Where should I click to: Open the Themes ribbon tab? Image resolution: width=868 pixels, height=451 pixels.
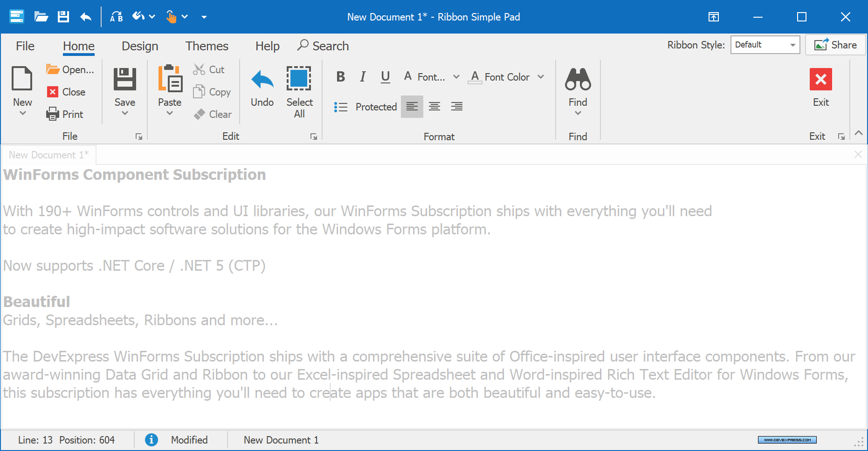[207, 46]
